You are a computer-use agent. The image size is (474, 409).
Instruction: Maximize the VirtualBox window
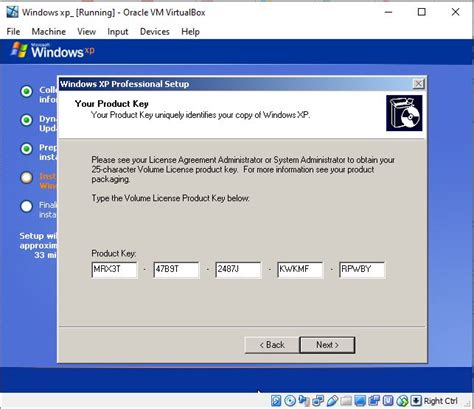tap(422, 12)
